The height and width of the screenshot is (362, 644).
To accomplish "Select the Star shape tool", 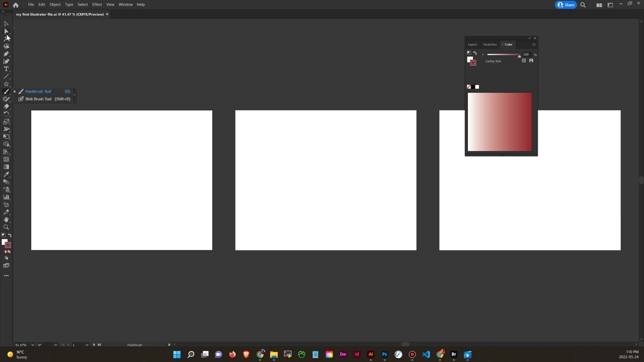I will pos(6,84).
